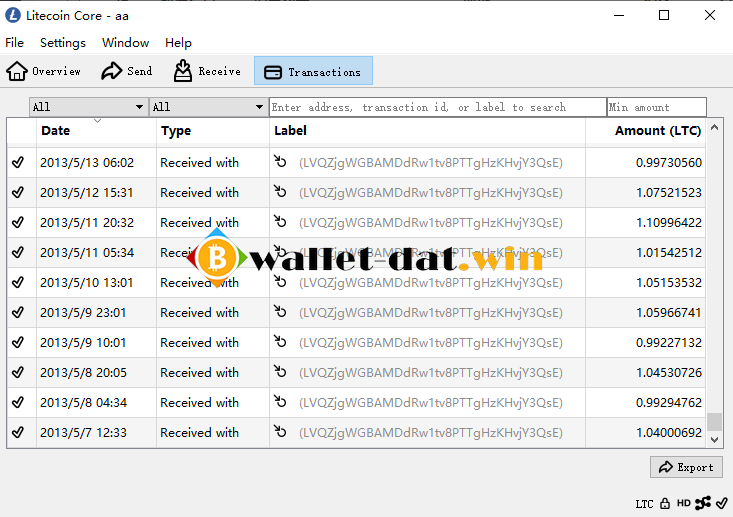
Task: Select the amount 1.10996422
Action: tap(668, 223)
